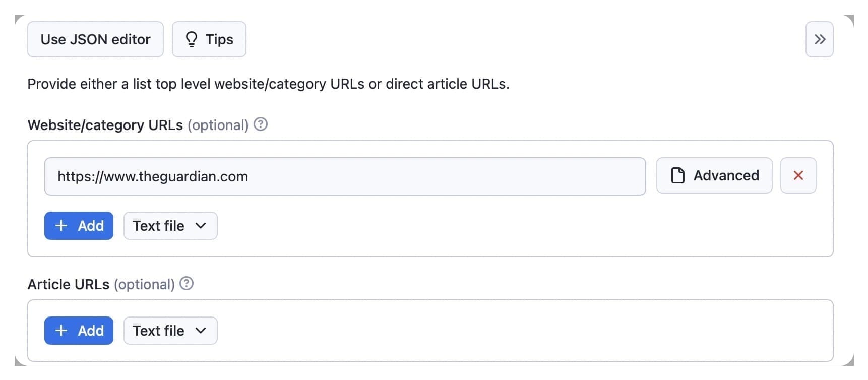Click the Use JSON editor button
Screen dimensions: 868x380
pyautogui.click(x=95, y=39)
